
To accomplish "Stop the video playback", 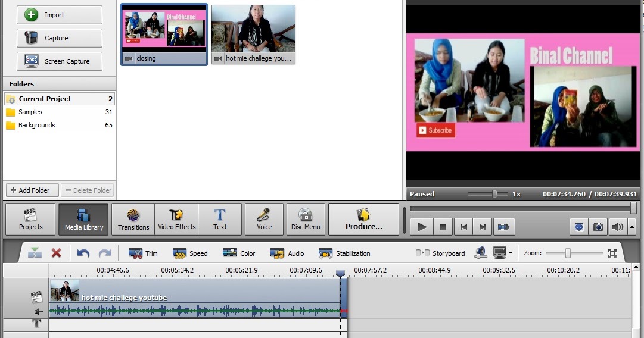I will tap(443, 227).
